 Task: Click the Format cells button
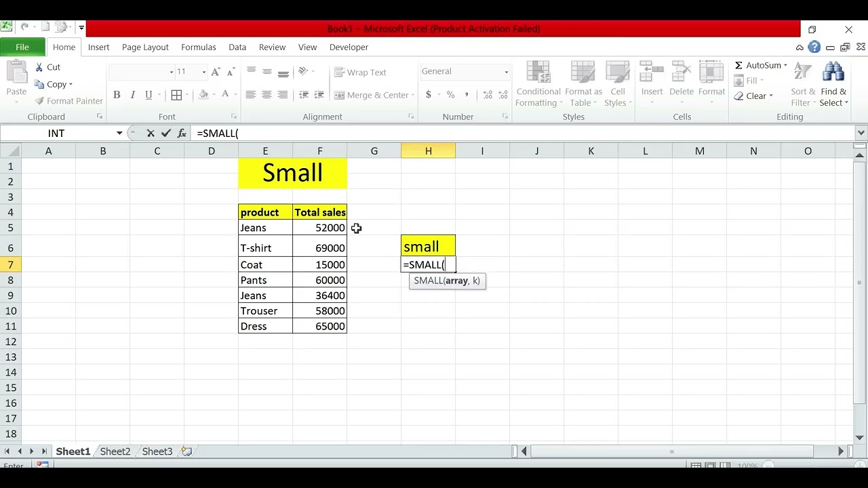711,84
